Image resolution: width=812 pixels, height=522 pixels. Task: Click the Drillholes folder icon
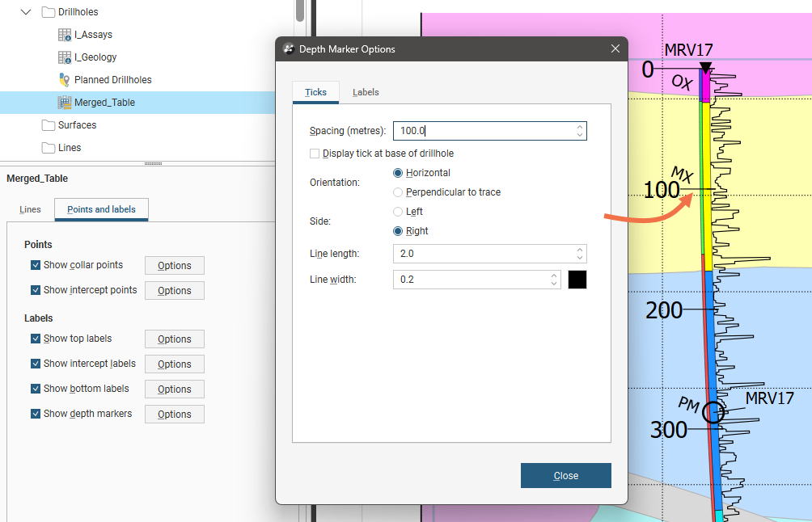click(x=49, y=12)
